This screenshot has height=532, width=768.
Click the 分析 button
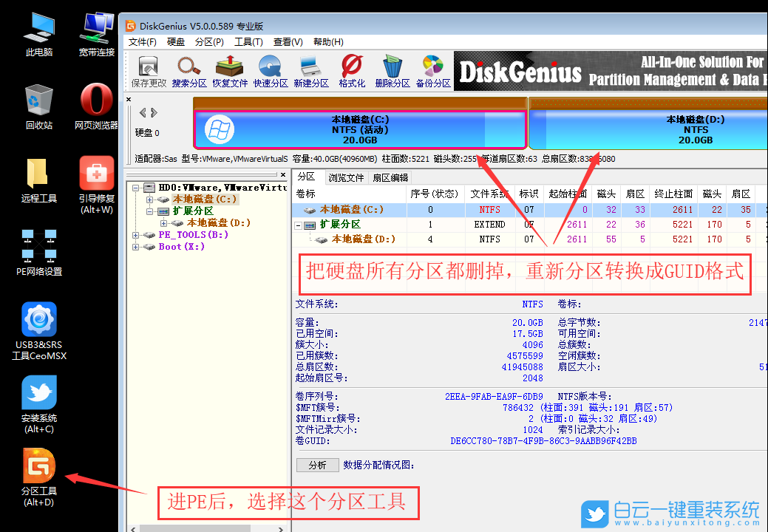(x=317, y=465)
